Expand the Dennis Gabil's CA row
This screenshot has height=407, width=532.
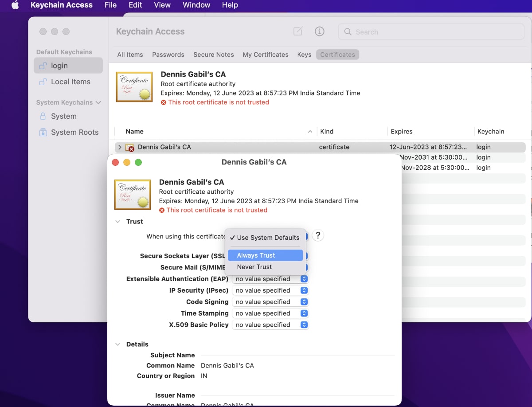pyautogui.click(x=120, y=147)
